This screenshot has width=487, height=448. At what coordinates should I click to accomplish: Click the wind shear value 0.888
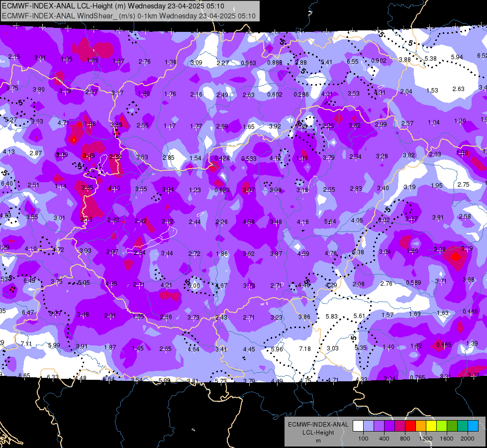click(x=275, y=63)
